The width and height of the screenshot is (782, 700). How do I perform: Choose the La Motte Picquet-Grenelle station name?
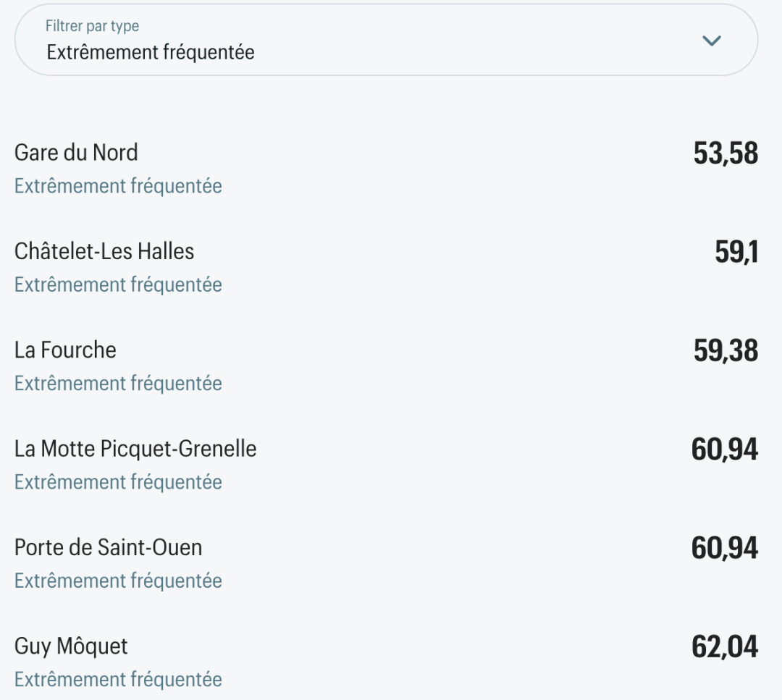click(x=135, y=449)
